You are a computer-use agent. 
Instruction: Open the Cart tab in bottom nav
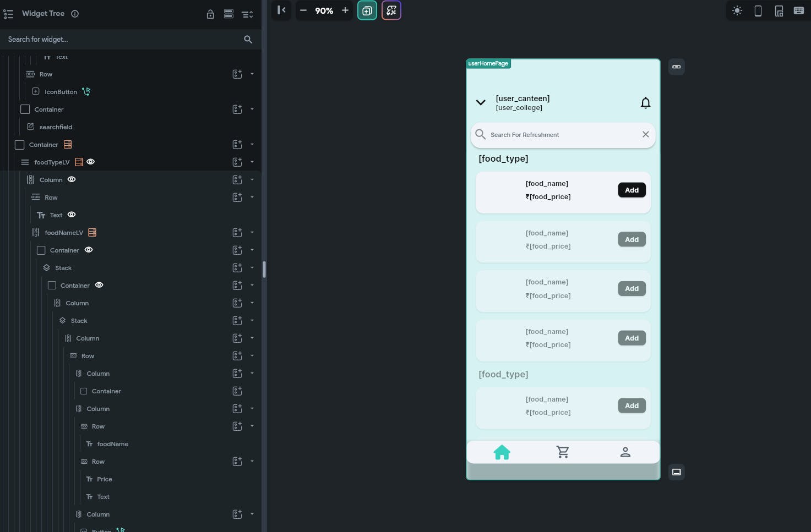coord(563,452)
